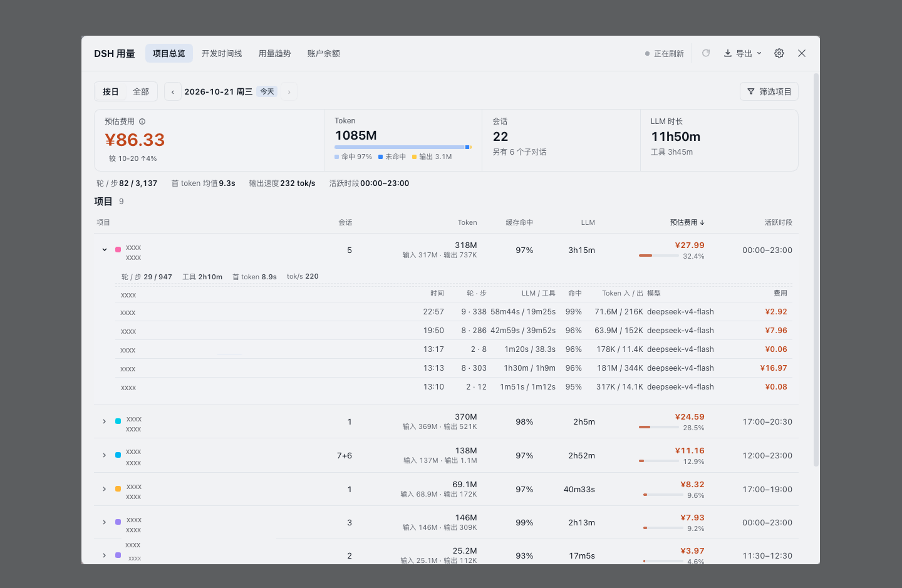Viewport: 902px width, 588px height.
Task: Click the 活跃时段 column header
Action: 779,222
